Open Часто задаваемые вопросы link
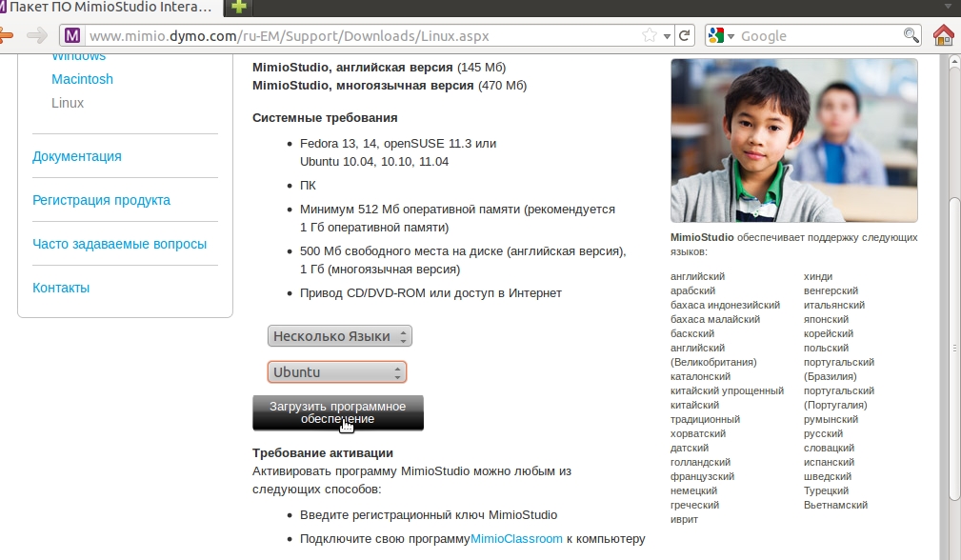This screenshot has height=560, width=961. 119,244
